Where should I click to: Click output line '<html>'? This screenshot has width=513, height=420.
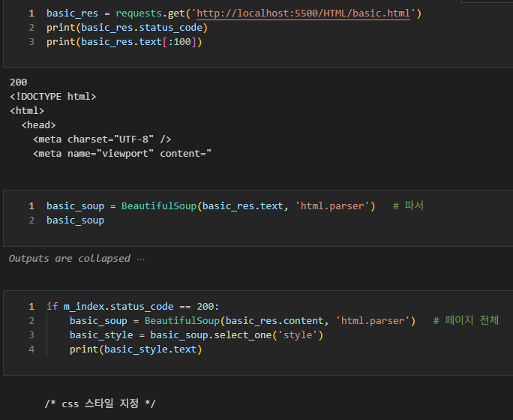pyautogui.click(x=27, y=111)
